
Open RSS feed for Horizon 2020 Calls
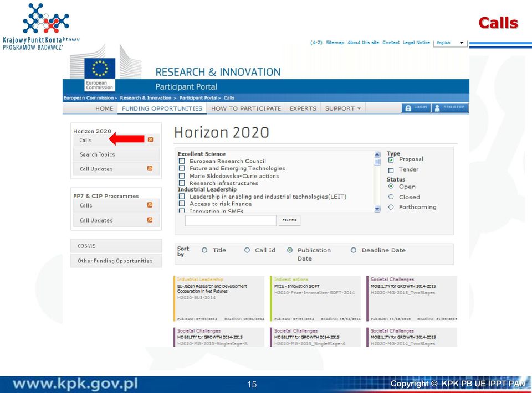(150, 139)
